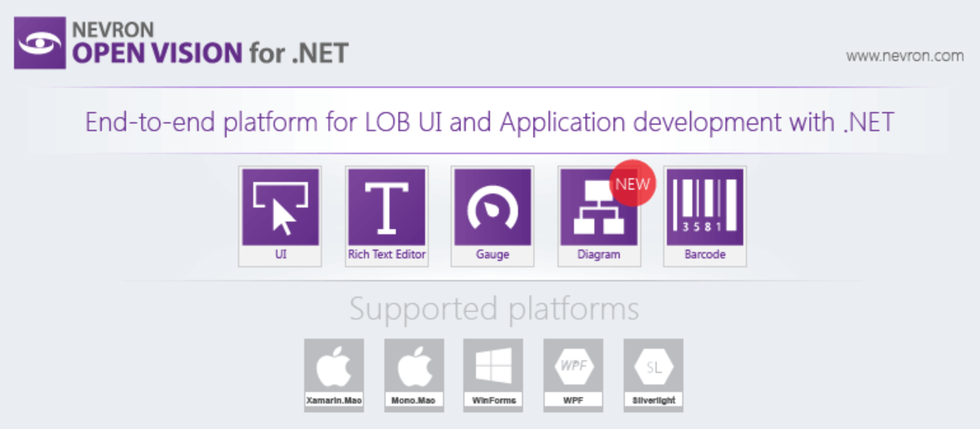Click the Mono.Mac Apple logo icon
Screen dimensions: 980x429
(x=414, y=367)
